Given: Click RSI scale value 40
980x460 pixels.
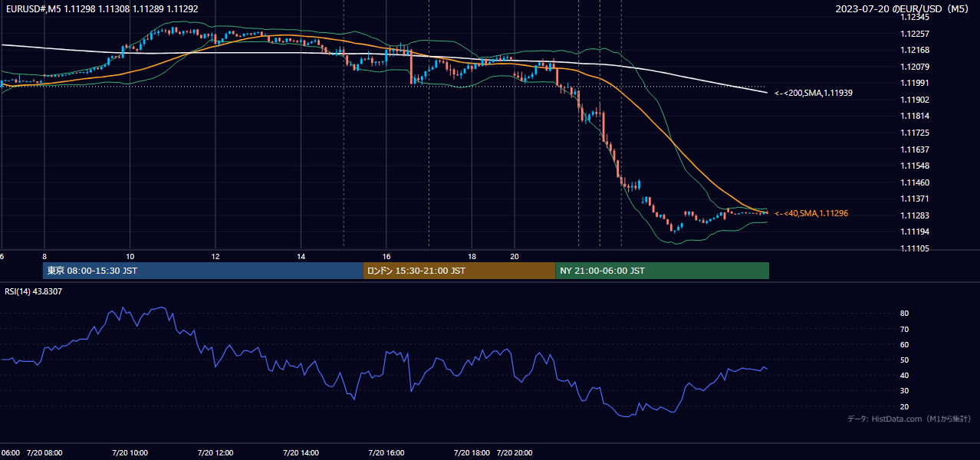Looking at the screenshot, I should pyautogui.click(x=904, y=376).
